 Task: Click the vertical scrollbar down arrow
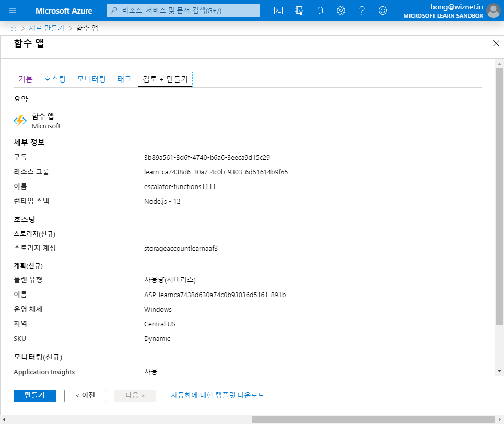point(499,371)
